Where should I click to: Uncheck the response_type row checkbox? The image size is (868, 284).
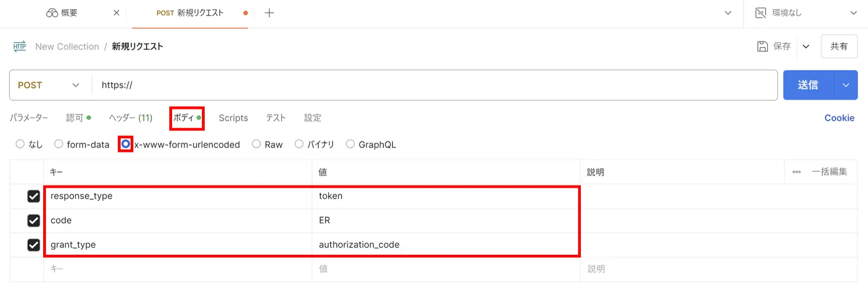click(34, 196)
